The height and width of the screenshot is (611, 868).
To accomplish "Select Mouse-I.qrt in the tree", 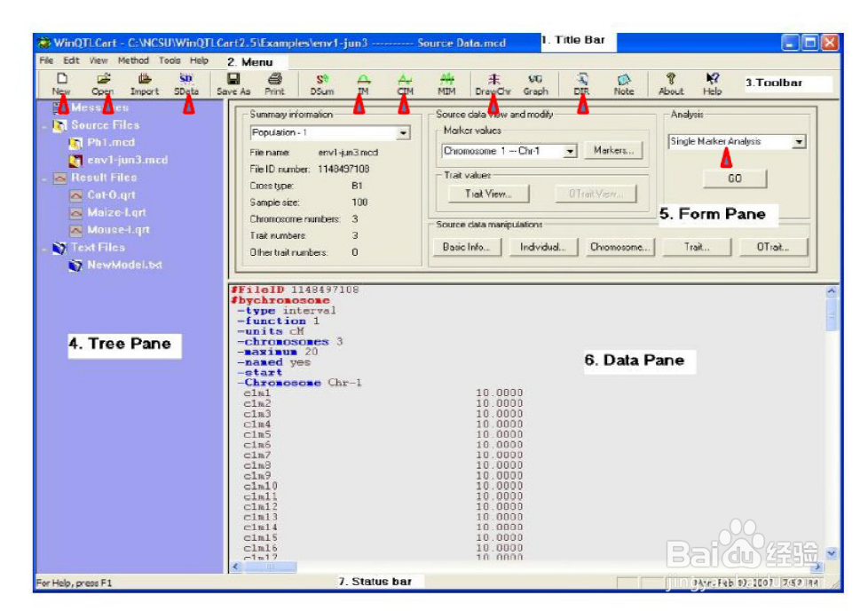I will coord(118,230).
